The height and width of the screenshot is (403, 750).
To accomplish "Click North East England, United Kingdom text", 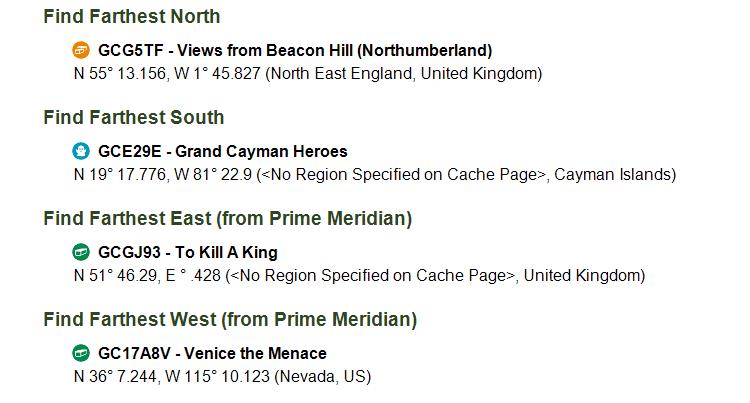I will (x=404, y=74).
